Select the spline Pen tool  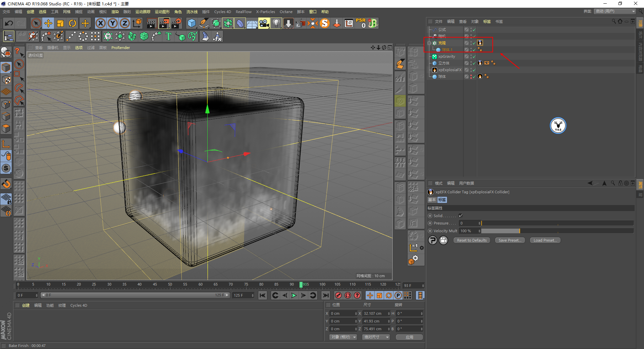[x=204, y=23]
